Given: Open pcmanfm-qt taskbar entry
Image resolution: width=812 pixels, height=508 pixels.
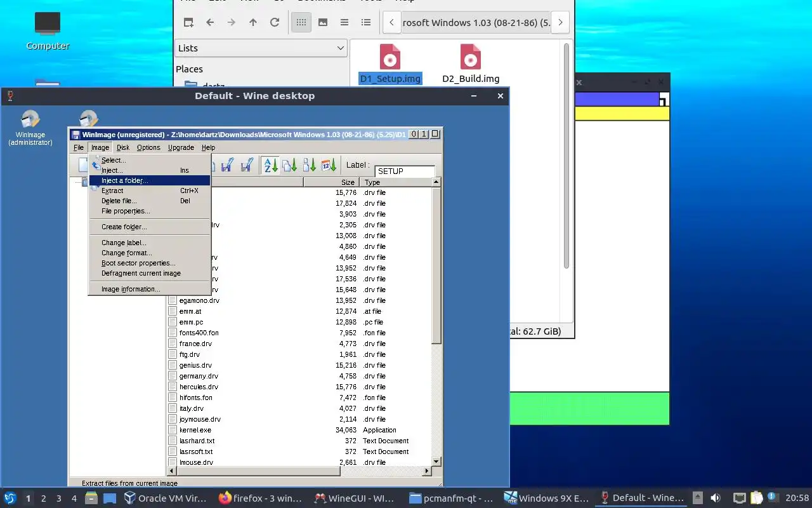Looking at the screenshot, I should 451,498.
